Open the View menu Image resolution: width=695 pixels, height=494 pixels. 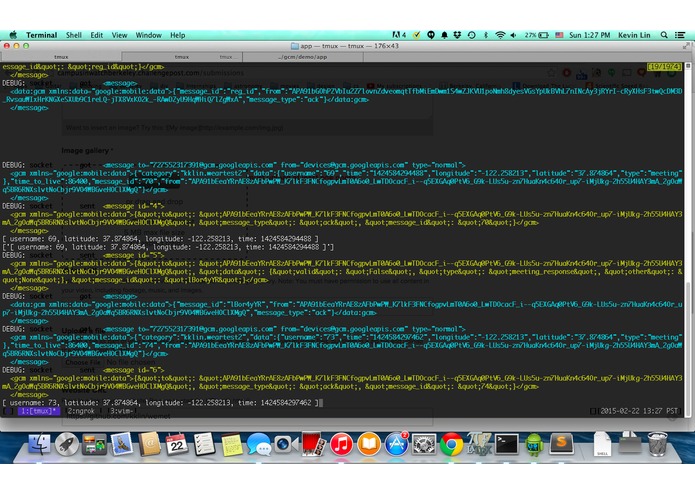point(119,35)
